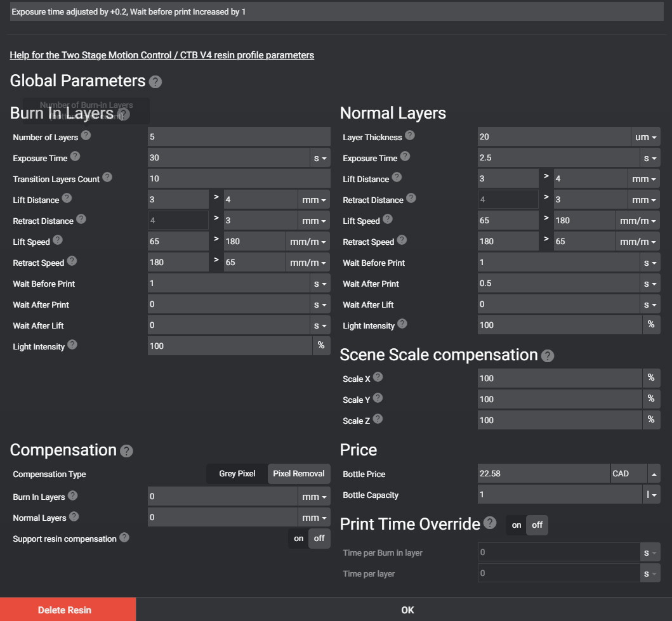Open Two Stage Motion Control help link
The image size is (672, 621).
click(162, 55)
